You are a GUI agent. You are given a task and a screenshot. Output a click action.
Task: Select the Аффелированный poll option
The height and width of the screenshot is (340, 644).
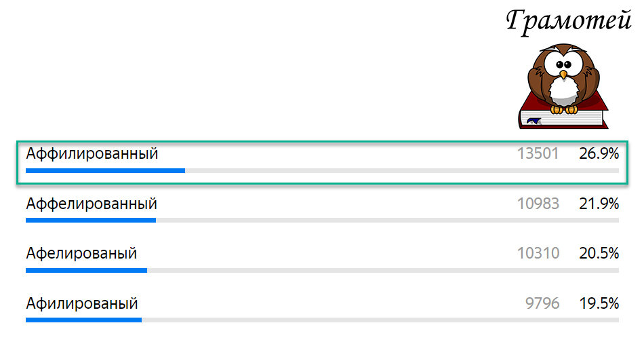[92, 204]
